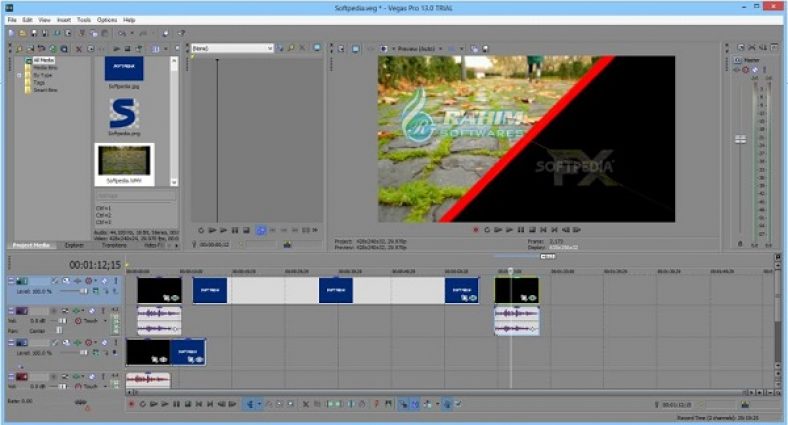Click the pause button in the timeline transport bar
This screenshot has height=425, width=788.
[x=175, y=404]
